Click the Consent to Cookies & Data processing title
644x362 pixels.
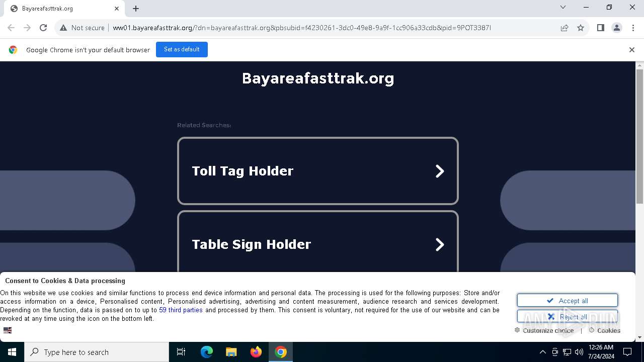[65, 281]
